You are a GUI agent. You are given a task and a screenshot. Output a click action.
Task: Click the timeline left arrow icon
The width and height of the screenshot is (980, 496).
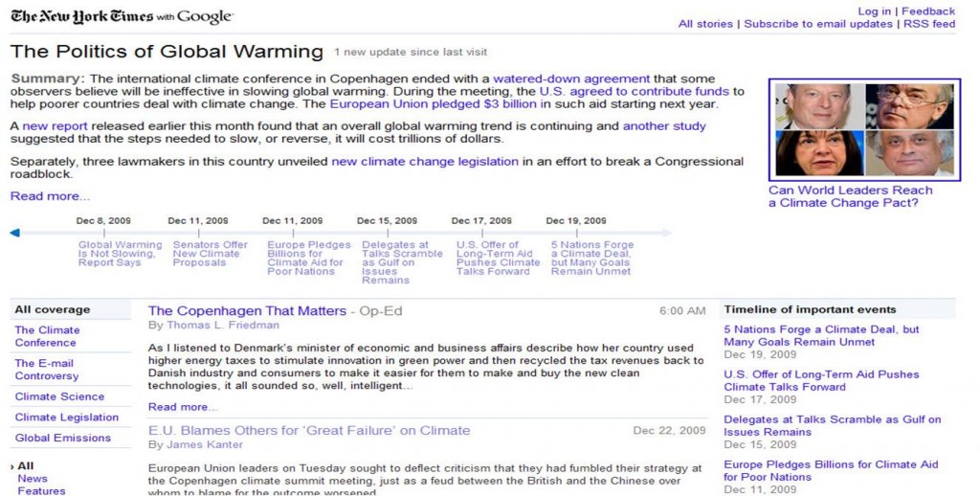point(15,233)
